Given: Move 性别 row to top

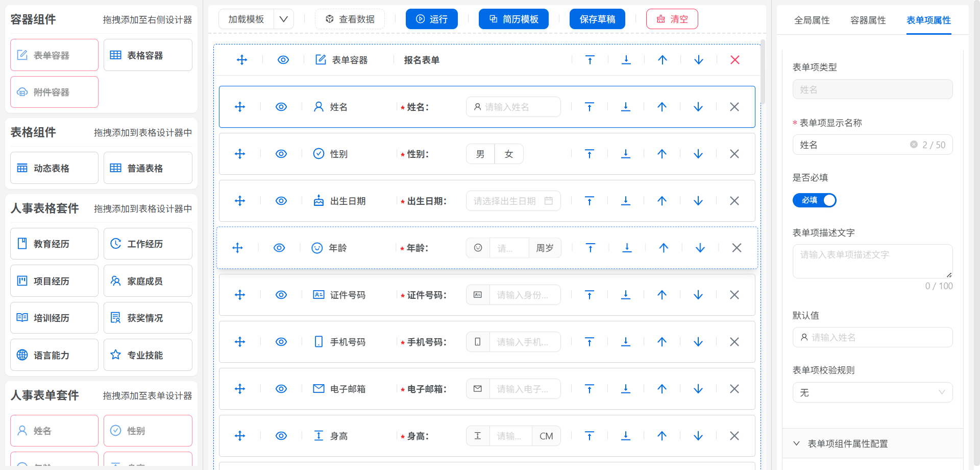Looking at the screenshot, I should [x=589, y=154].
